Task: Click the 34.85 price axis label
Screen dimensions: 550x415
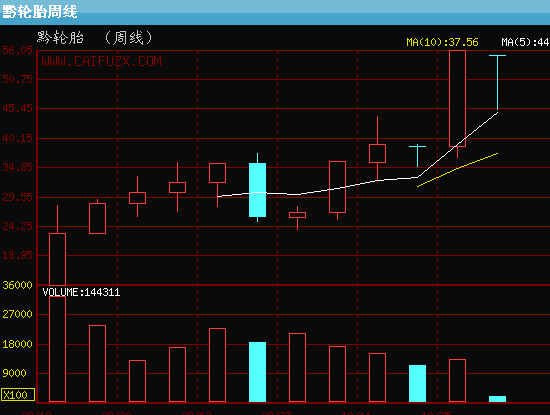Action: coord(17,167)
